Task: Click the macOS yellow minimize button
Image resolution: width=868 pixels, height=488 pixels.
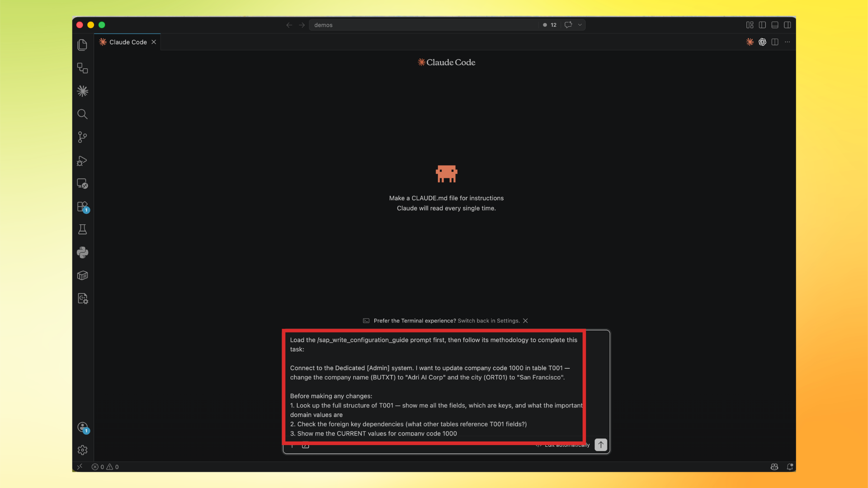Action: [x=91, y=25]
